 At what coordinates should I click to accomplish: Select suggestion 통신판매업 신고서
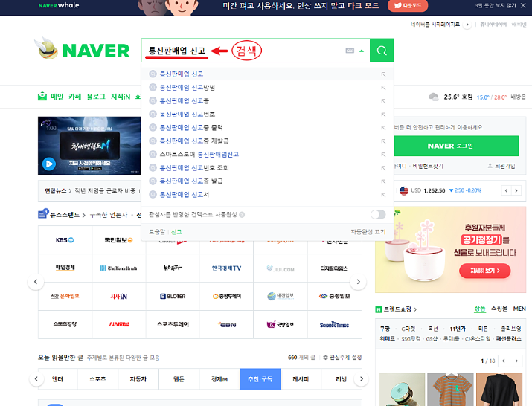185,194
